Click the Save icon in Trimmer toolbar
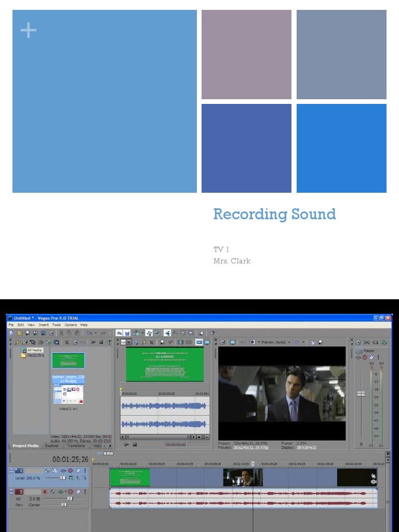Image resolution: width=399 pixels, height=532 pixels. tap(162, 342)
